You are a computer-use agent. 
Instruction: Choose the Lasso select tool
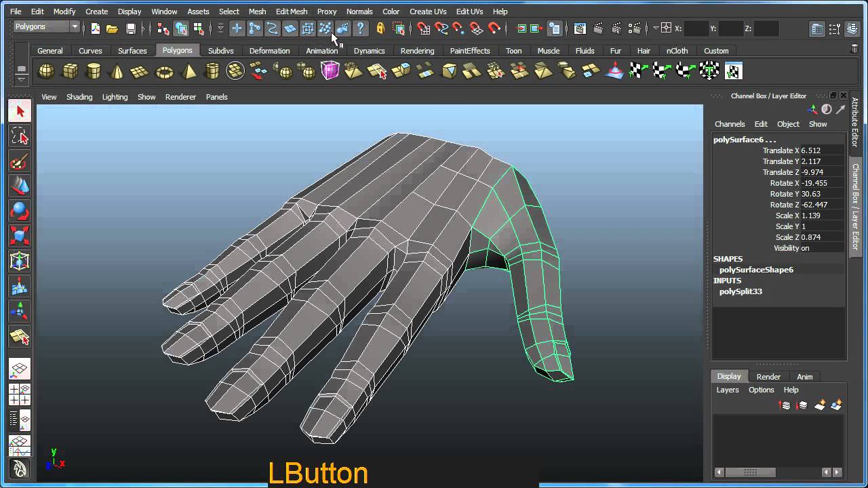[x=20, y=136]
